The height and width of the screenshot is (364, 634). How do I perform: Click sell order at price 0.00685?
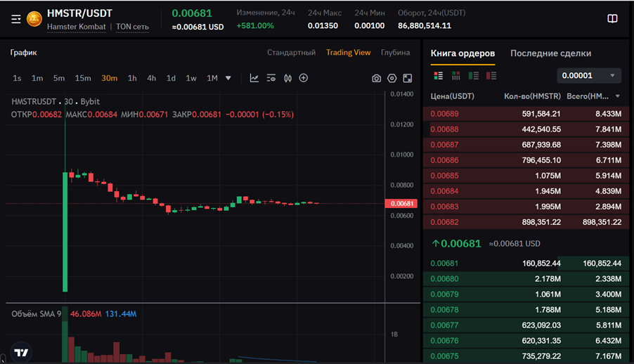(x=526, y=176)
